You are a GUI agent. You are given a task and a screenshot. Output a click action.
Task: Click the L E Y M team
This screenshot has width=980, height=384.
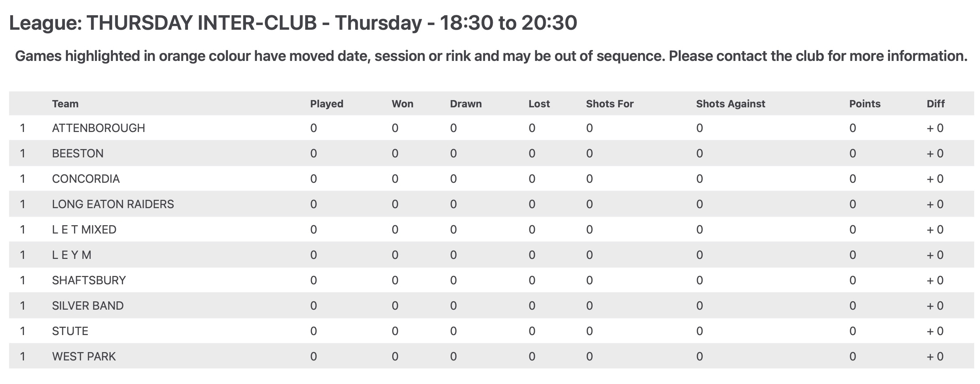pos(71,255)
